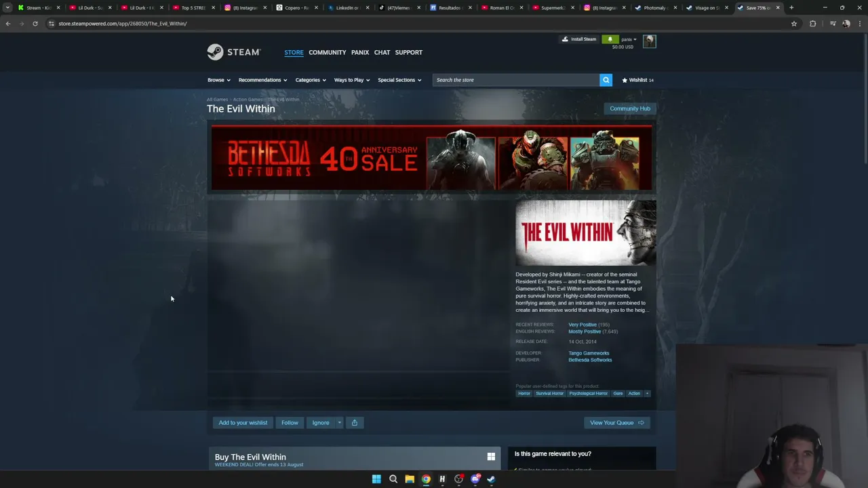Switch to the Stream Kick browser tab
868x488 pixels.
[x=39, y=7]
